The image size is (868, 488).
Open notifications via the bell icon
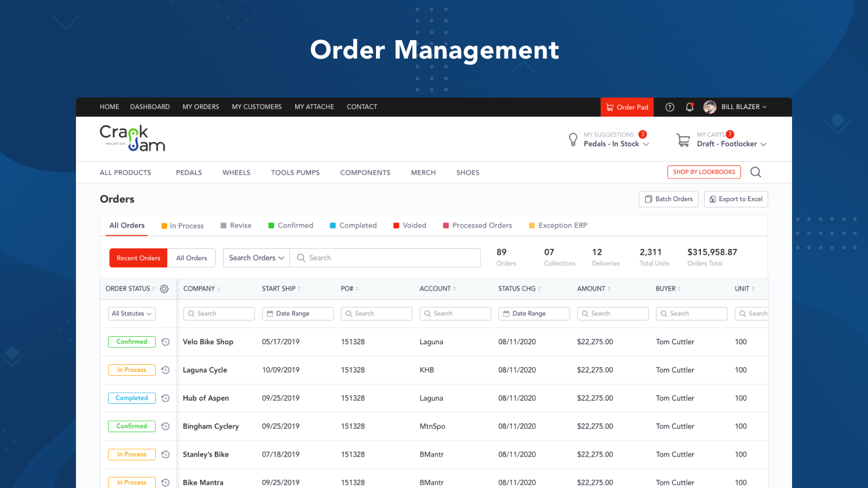tap(690, 107)
